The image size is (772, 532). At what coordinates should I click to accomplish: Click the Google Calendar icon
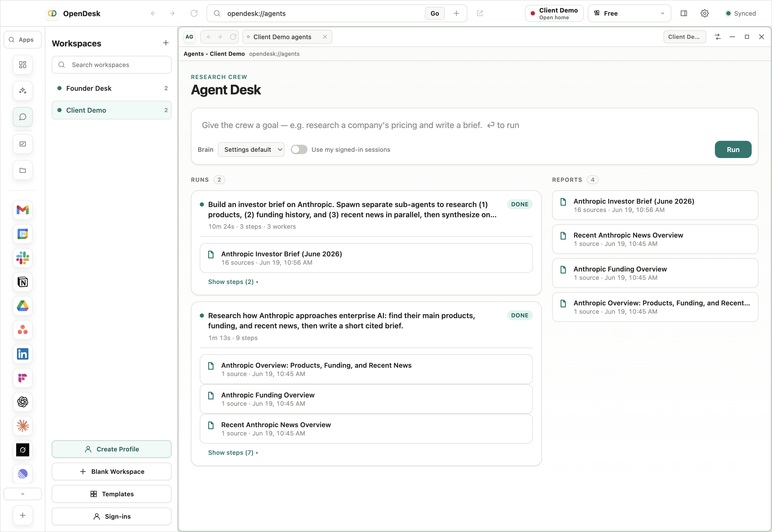tap(23, 234)
